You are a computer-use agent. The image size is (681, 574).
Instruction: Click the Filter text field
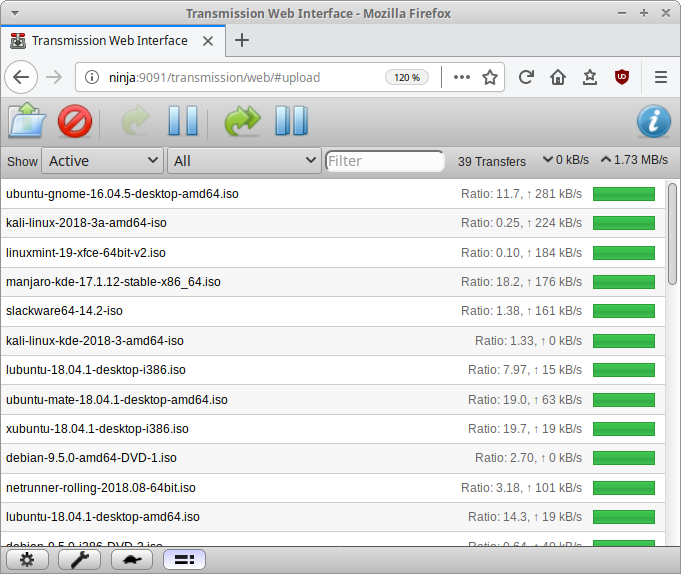385,161
